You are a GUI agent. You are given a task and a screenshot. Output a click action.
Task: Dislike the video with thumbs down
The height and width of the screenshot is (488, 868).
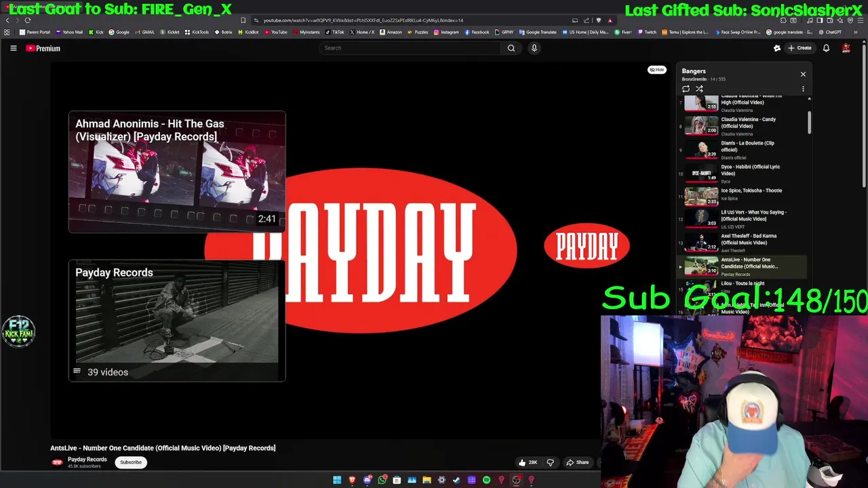pyautogui.click(x=551, y=462)
